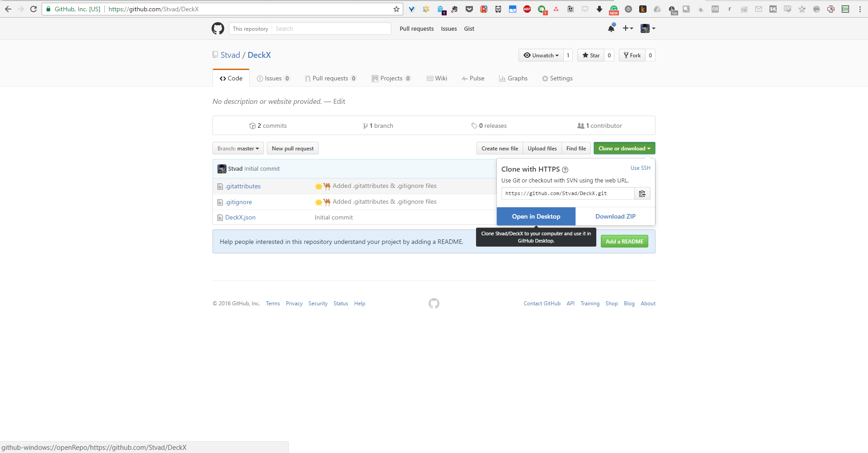Viewport: 868px width, 453px height.
Task: Click the GitHub Octocat logo in header
Action: pyautogui.click(x=218, y=28)
